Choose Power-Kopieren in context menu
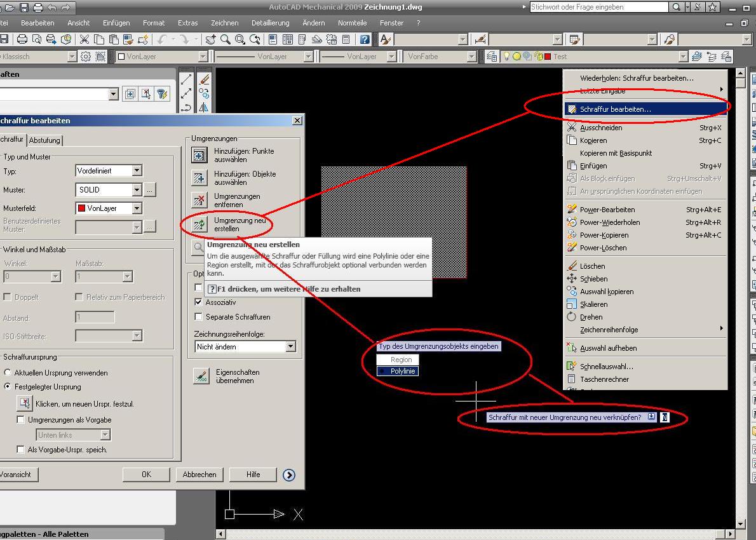This screenshot has width=756, height=540. 645,235
